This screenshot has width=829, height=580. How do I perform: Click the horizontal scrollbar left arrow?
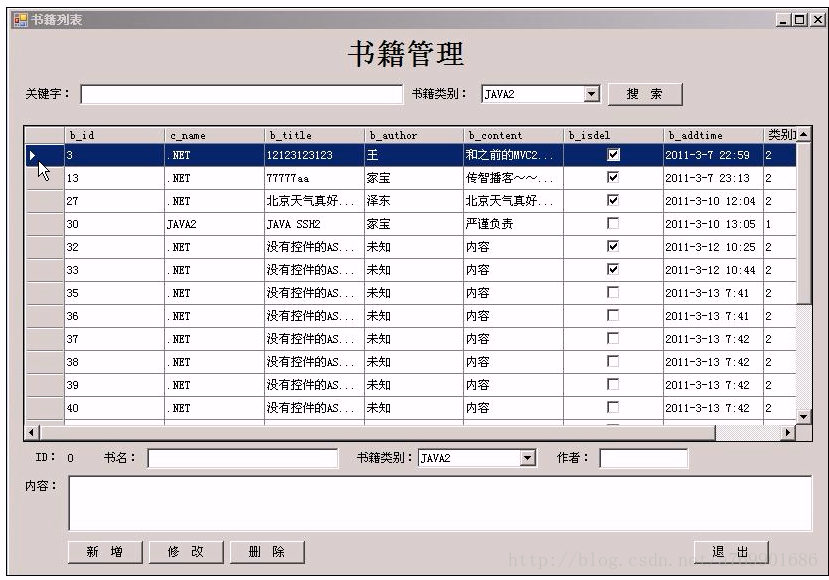[x=32, y=432]
